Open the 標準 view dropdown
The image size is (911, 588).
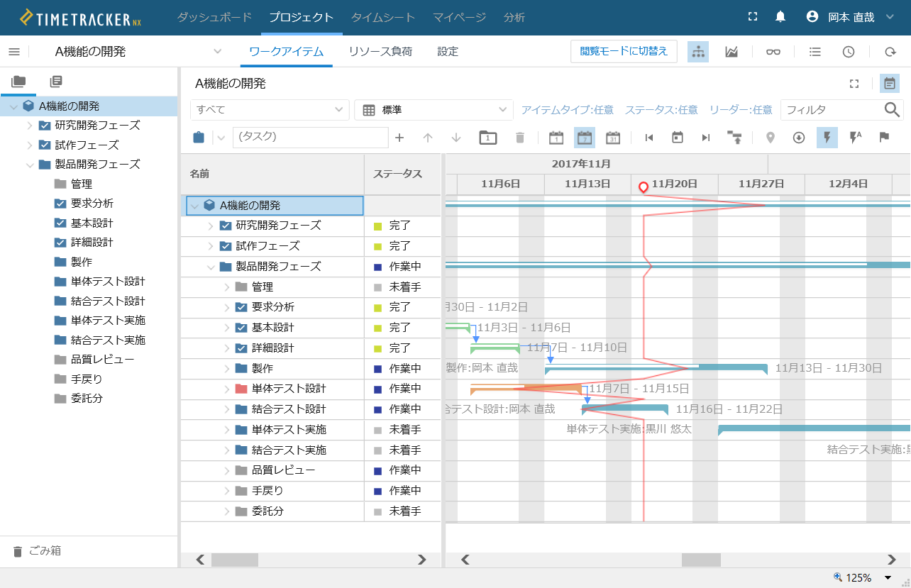[433, 110]
